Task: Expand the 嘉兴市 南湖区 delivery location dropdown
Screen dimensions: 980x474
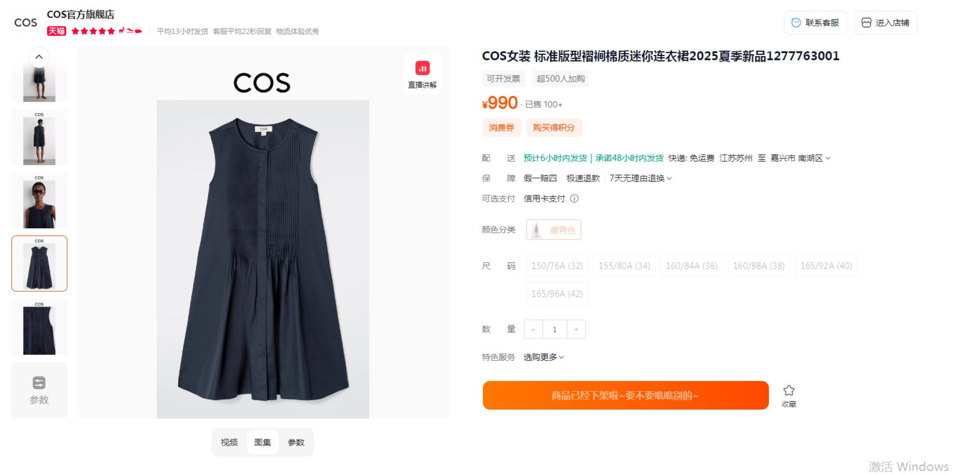Action: (801, 158)
